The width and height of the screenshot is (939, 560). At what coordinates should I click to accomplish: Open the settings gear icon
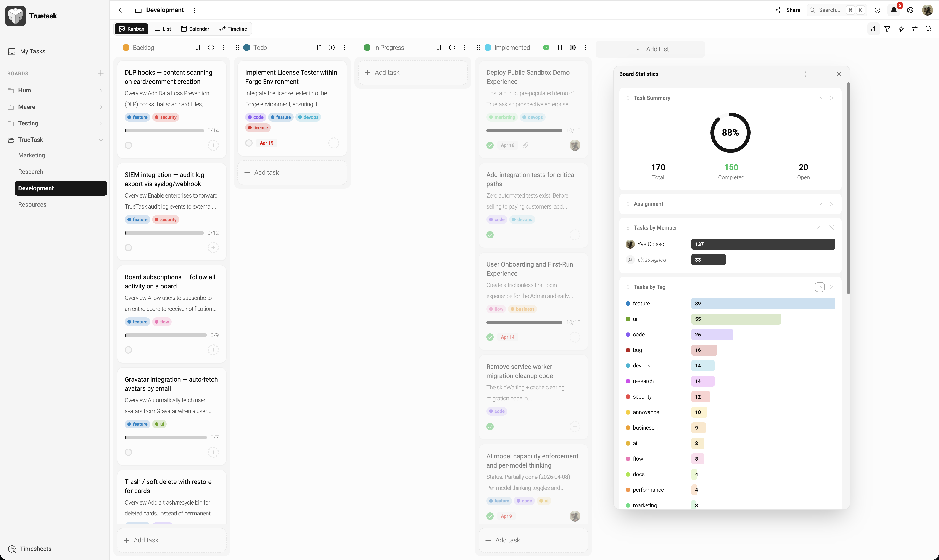point(910,10)
